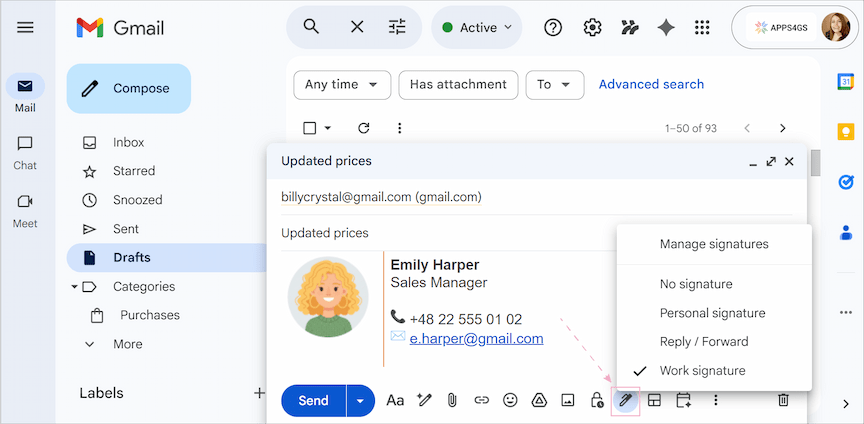The width and height of the screenshot is (864, 424).
Task: Collapse the Categories section arrow
Action: pos(73,287)
